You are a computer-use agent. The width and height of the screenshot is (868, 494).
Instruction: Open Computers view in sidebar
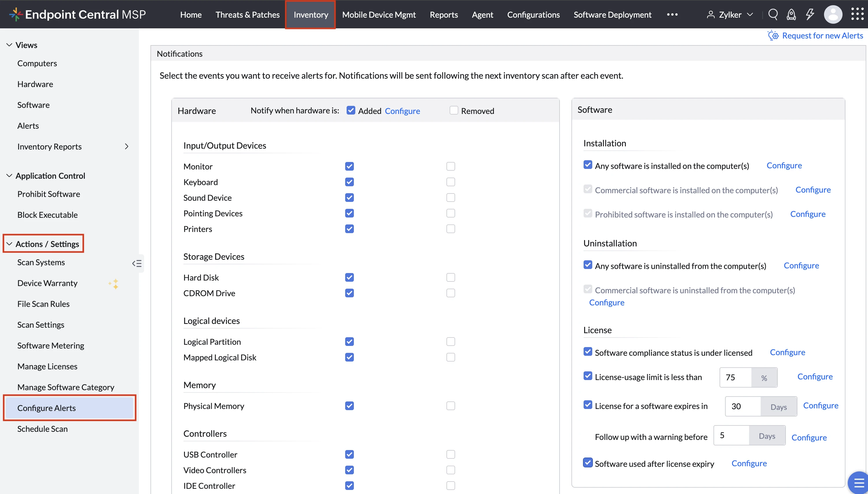(x=37, y=63)
